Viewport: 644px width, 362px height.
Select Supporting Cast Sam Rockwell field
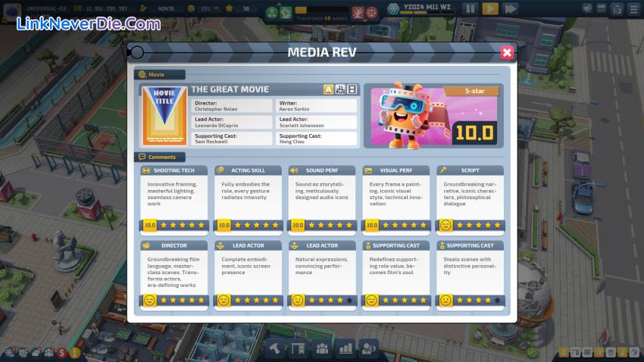point(232,139)
